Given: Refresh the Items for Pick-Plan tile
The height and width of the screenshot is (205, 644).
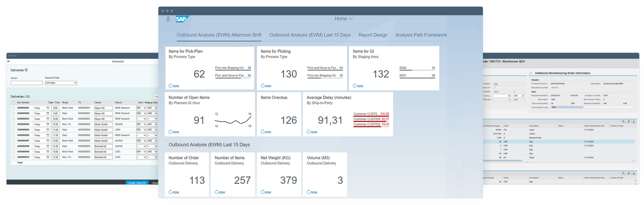Looking at the screenshot, I should (174, 86).
